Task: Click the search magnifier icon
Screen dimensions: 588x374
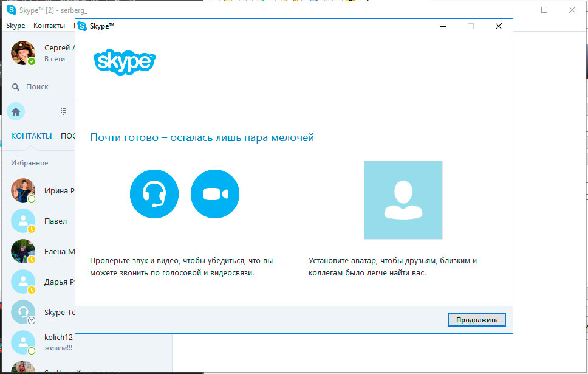Action: (x=15, y=87)
